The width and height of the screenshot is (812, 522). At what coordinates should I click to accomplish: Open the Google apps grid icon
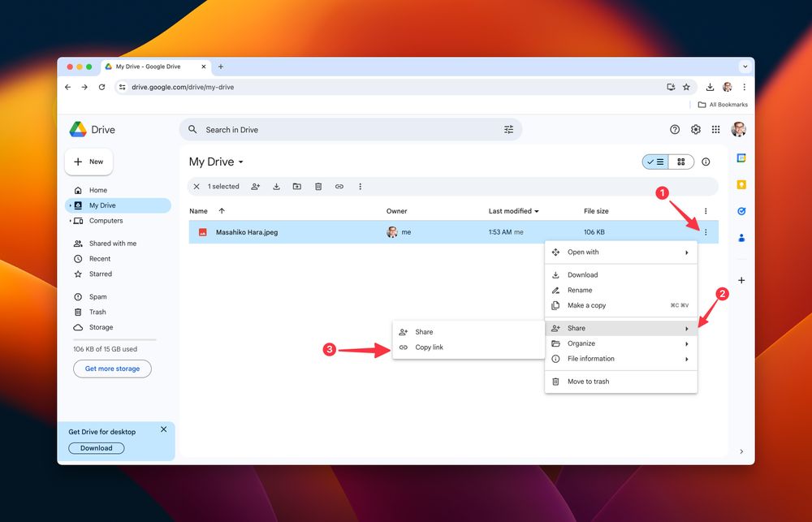click(x=715, y=130)
